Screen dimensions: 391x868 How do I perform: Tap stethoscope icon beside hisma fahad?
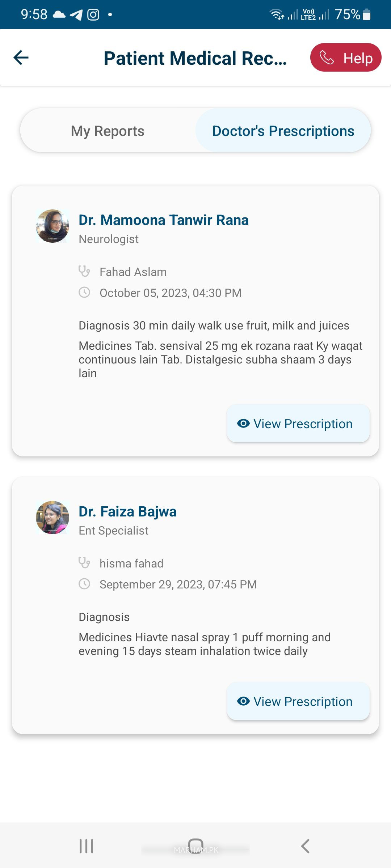(x=84, y=563)
